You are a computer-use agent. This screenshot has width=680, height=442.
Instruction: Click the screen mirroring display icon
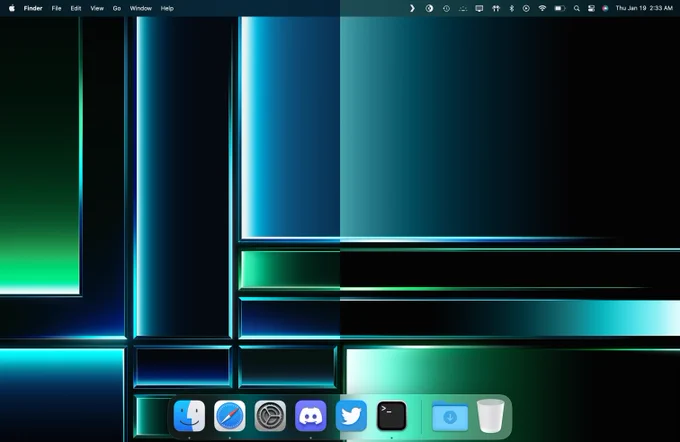coord(479,8)
